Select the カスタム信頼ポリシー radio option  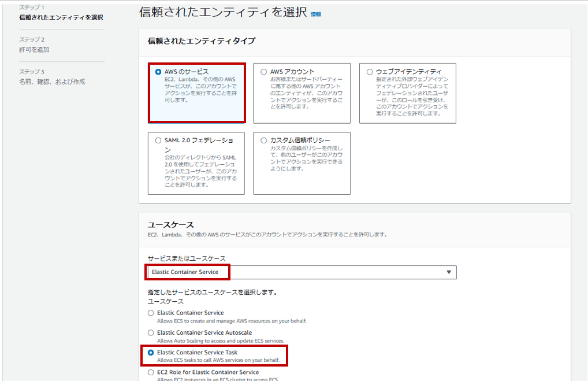[263, 140]
